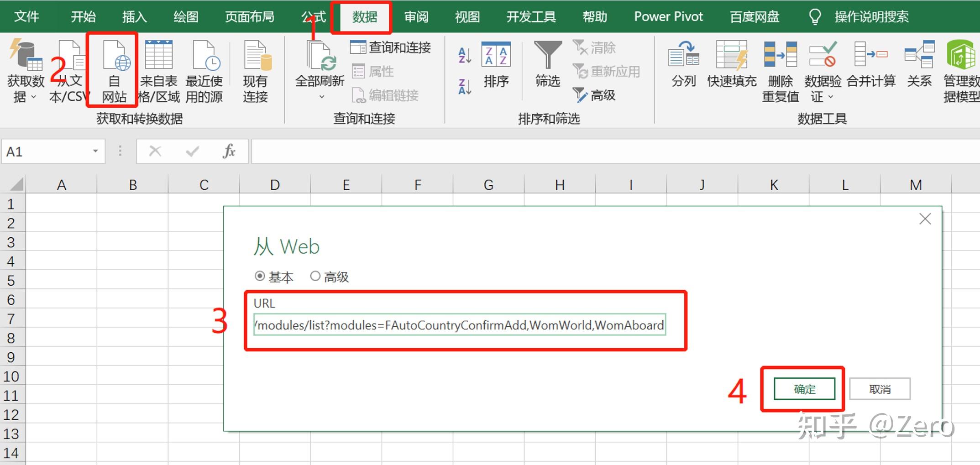Switch to the Draw (绘图) tab
This screenshot has width=980, height=465.
click(x=186, y=17)
